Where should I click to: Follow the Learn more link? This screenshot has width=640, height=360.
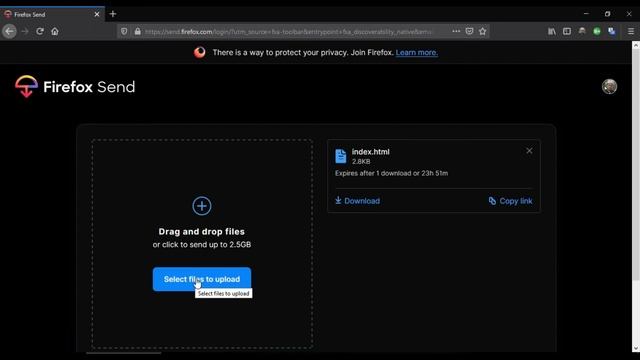[x=417, y=52]
